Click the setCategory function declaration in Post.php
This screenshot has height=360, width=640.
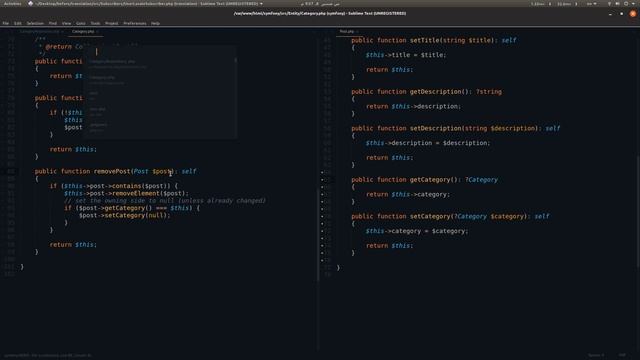450,217
